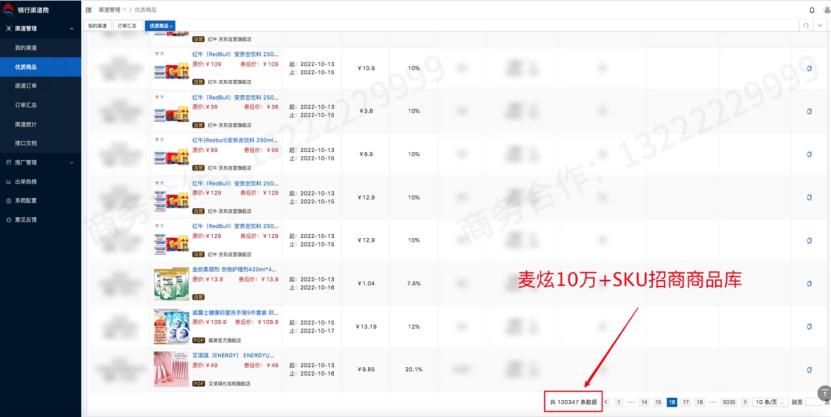The width and height of the screenshot is (831, 417).
Task: Open the 滴露 hand wash product title link
Action: tap(235, 313)
